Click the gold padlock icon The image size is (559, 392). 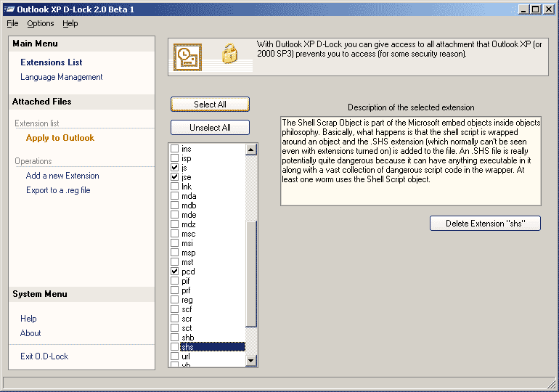(229, 54)
